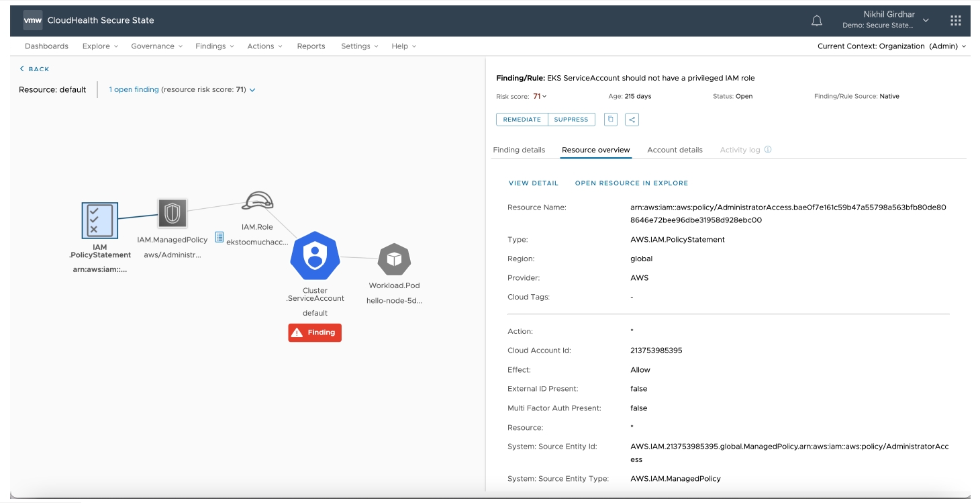Open the Reports menu item
The width and height of the screenshot is (980, 503).
pos(311,46)
